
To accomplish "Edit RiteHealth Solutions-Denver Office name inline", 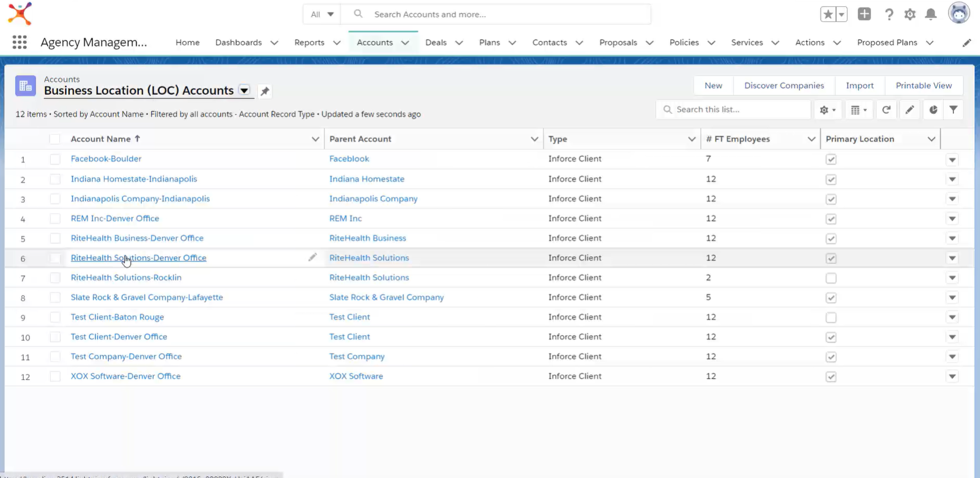I will click(312, 257).
